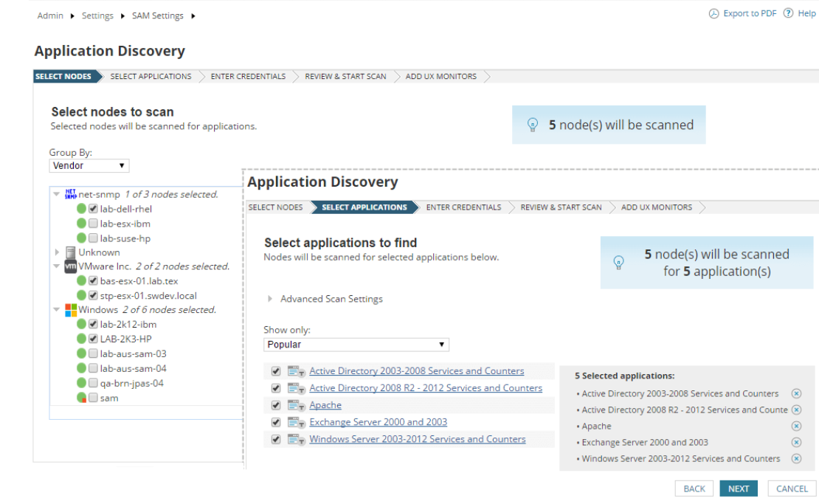Uncheck the lab-dell-rhel node
Viewport: 819px width, 504px height.
coord(93,209)
